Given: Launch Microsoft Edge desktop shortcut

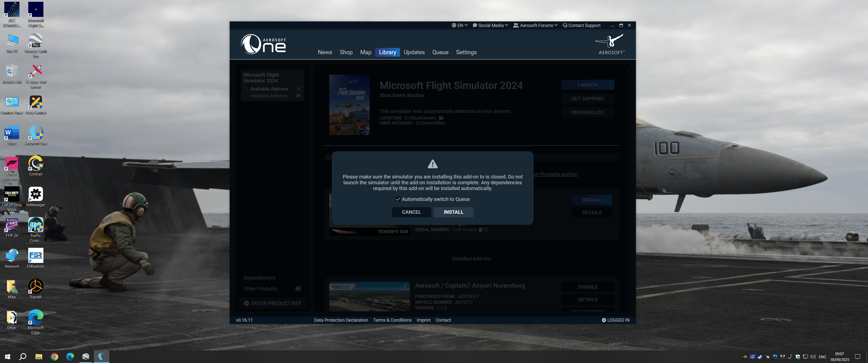Looking at the screenshot, I should [36, 322].
